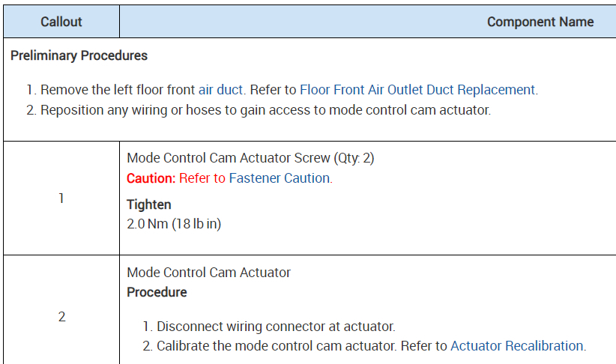The image size is (616, 364).
Task: Follow the Fastener Caution link
Action: pos(279,178)
